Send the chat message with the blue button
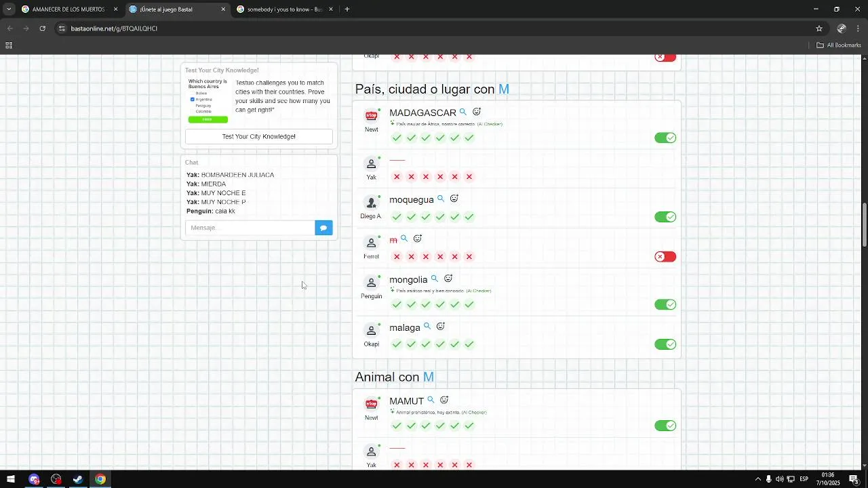This screenshot has width=868, height=488. click(x=323, y=228)
